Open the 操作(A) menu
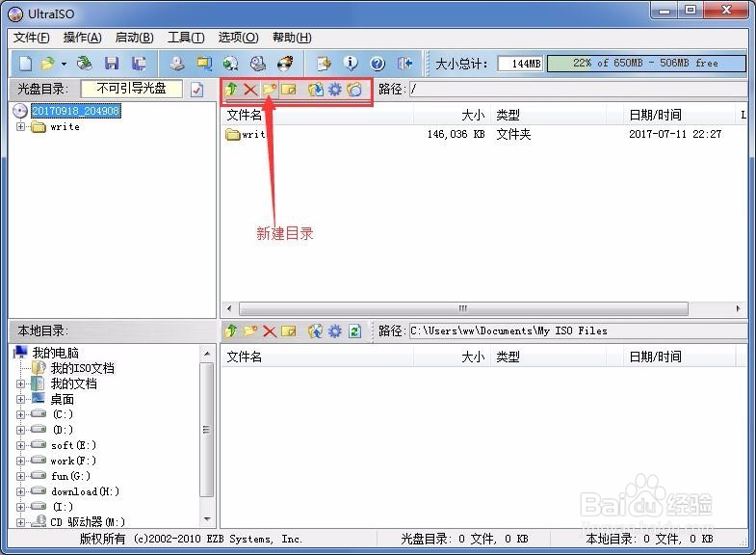The width and height of the screenshot is (756, 555). point(83,38)
